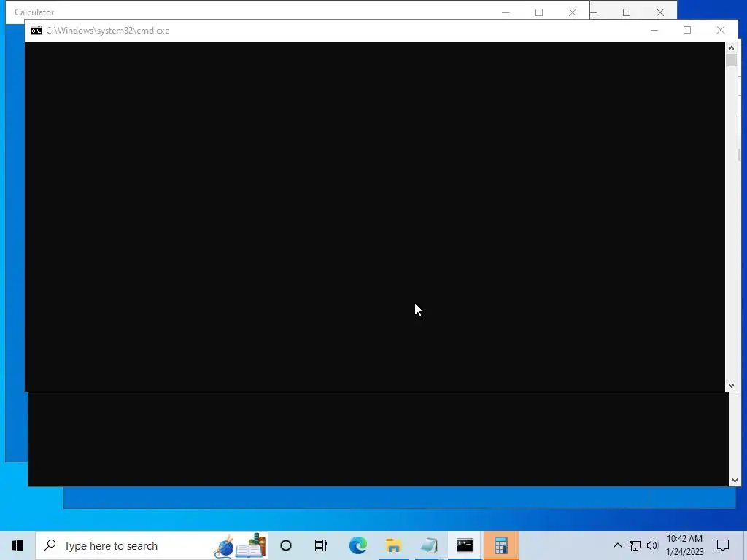Close the cmd.exe window
Image resolution: width=747 pixels, height=560 pixels.
[x=720, y=30]
